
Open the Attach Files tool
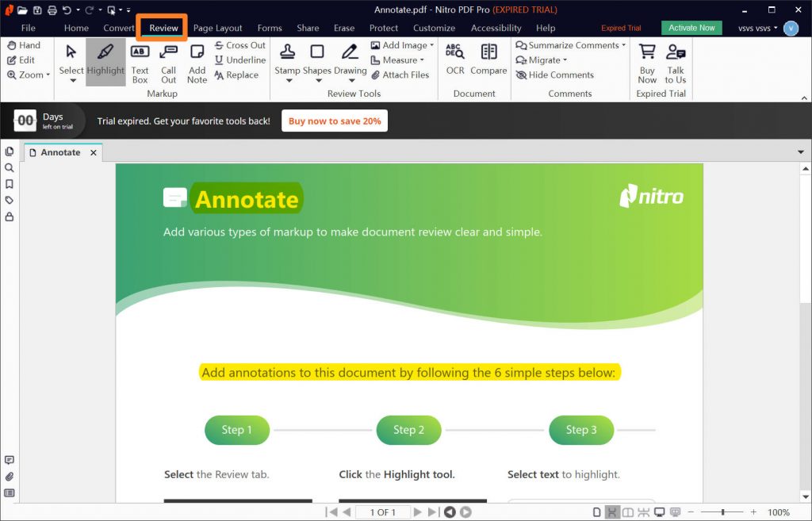(x=404, y=75)
